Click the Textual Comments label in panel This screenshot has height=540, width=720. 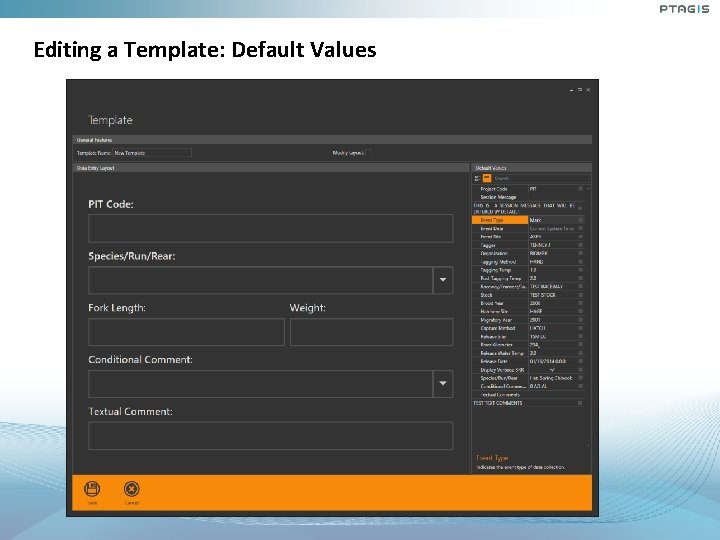tap(500, 394)
